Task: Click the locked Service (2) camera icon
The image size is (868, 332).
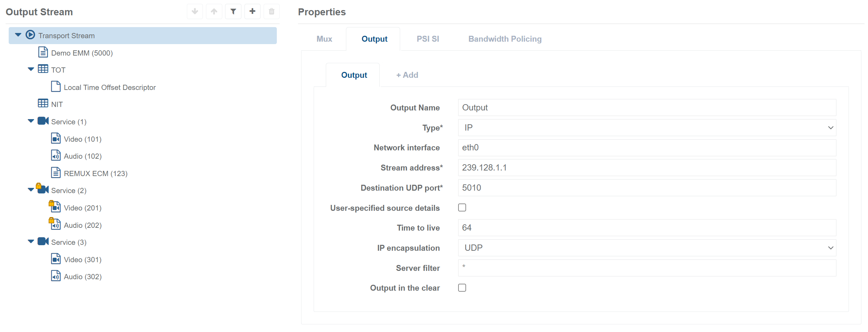Action: coord(43,190)
